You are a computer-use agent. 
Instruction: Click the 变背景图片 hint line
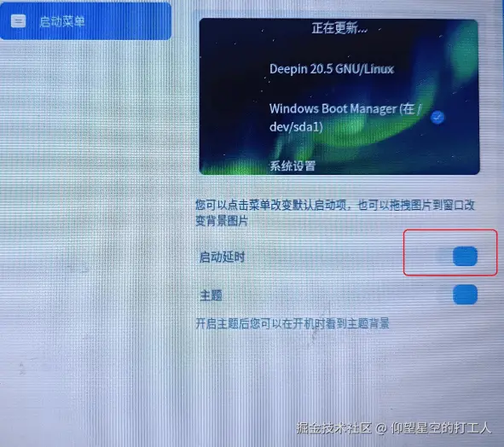pos(222,221)
